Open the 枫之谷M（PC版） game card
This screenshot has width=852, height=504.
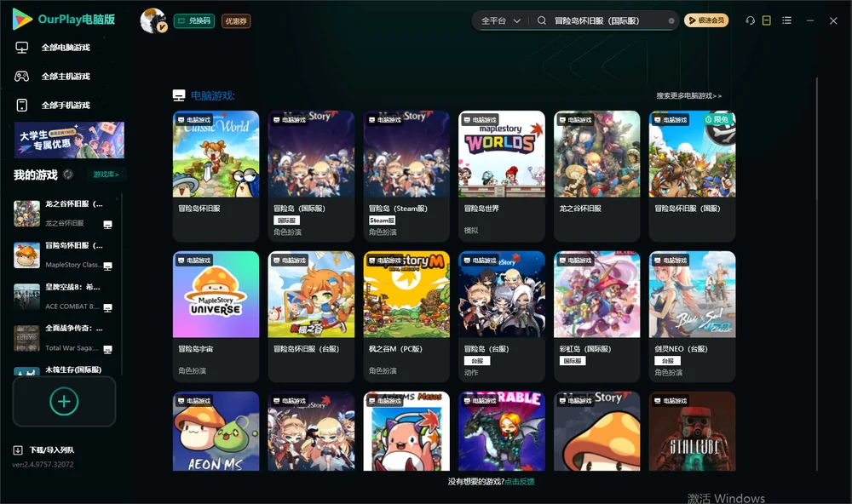[406, 317]
